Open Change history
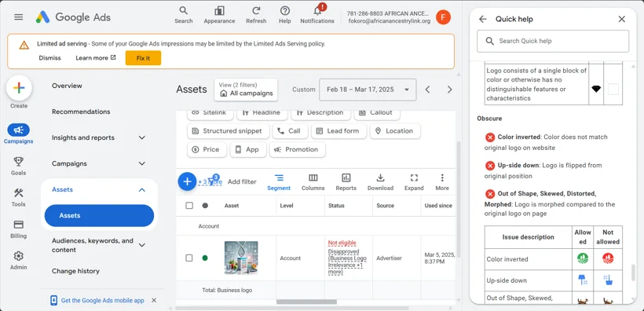Image resolution: width=644 pixels, height=311 pixels. (x=75, y=271)
